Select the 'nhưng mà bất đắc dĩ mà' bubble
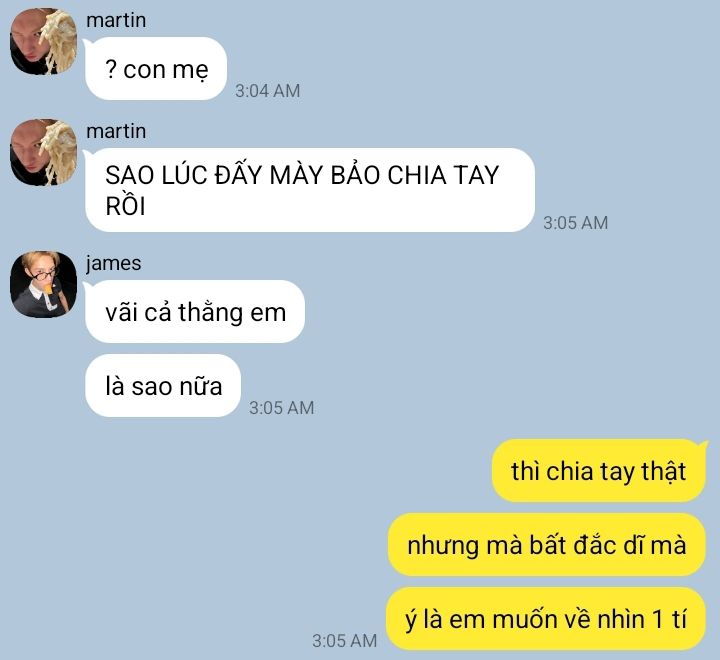 click(x=546, y=545)
